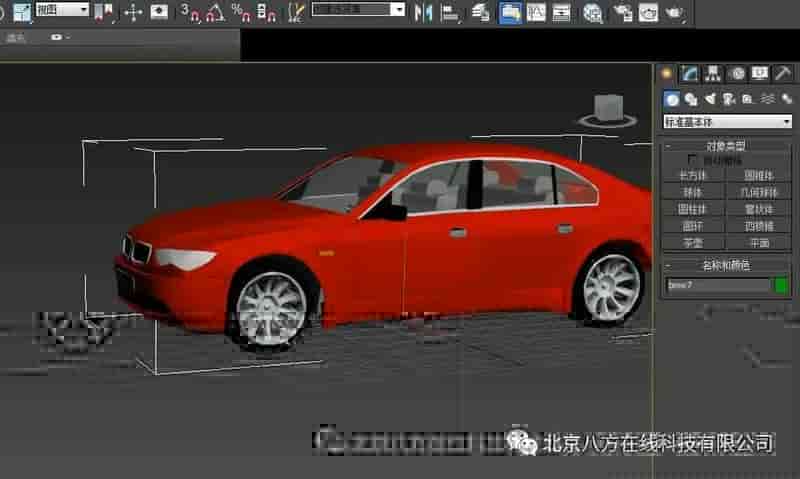Viewport: 800px width, 479px height.
Task: Select the Cameras category icon
Action: [729, 99]
